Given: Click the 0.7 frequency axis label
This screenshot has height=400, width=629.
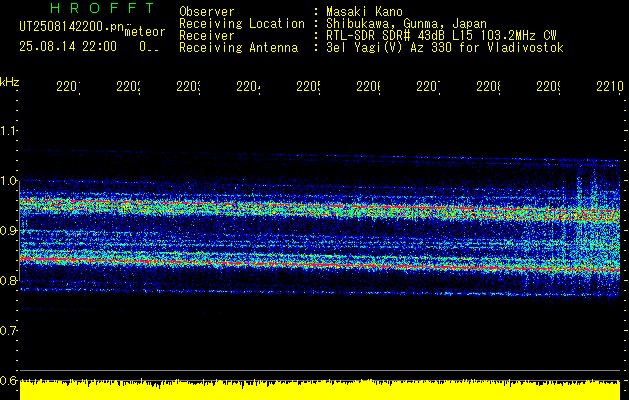Looking at the screenshot, I should point(9,331).
